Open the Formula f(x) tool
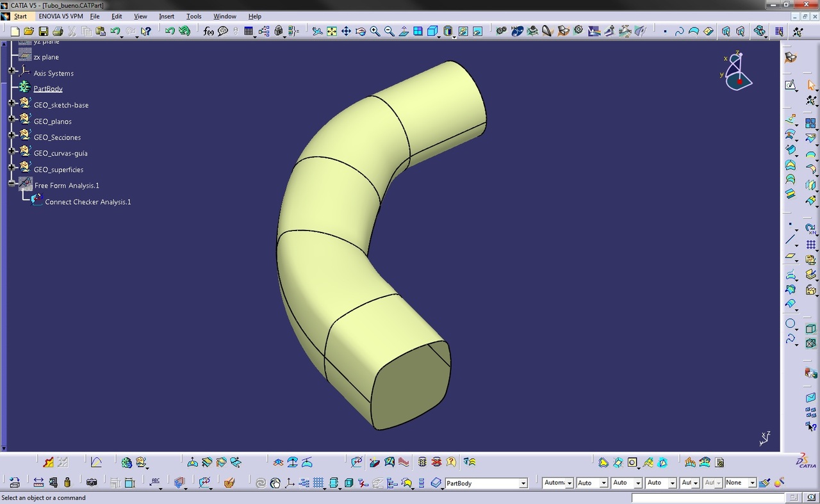The height and width of the screenshot is (504, 820). pyautogui.click(x=208, y=31)
